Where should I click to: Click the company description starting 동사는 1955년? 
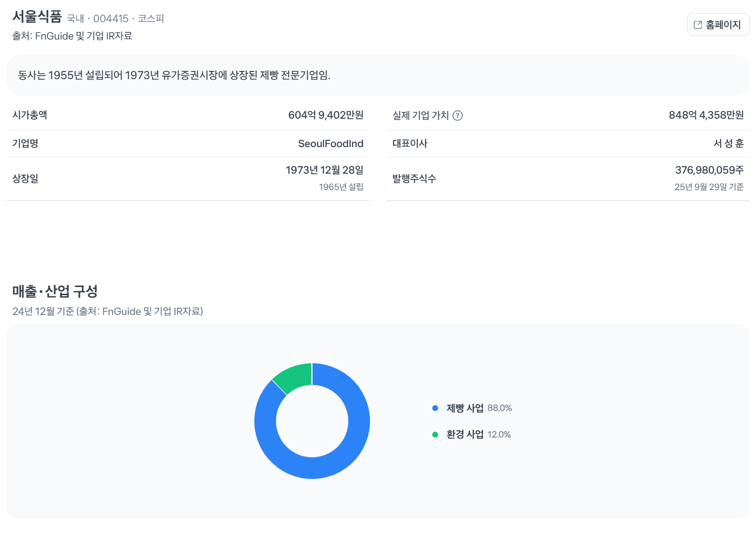coord(174,75)
